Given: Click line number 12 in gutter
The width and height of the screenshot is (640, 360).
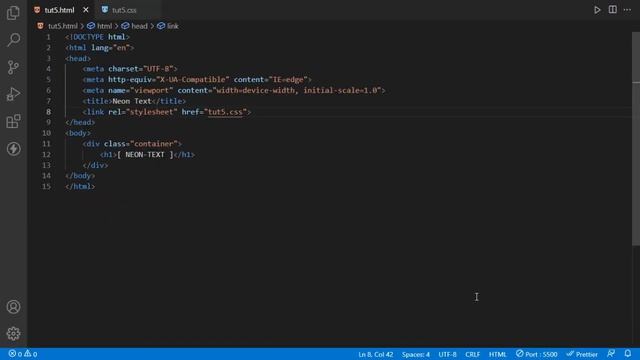Looking at the screenshot, I should [47, 155].
